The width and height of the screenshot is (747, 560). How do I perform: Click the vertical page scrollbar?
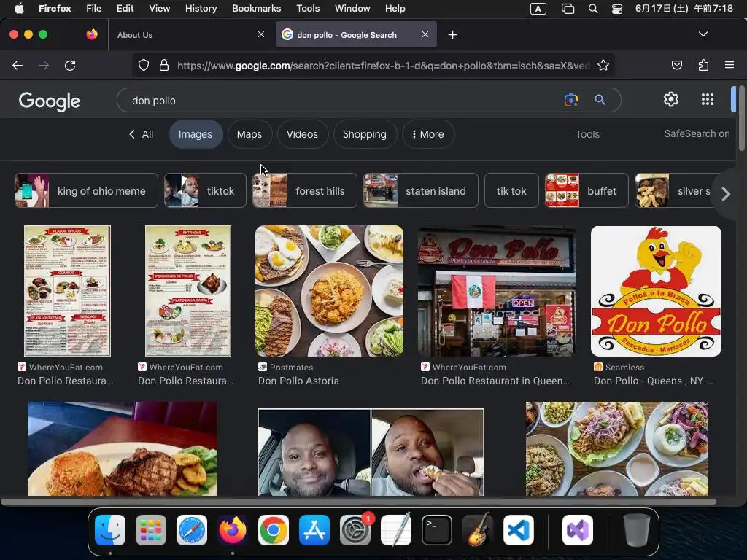coord(741,119)
